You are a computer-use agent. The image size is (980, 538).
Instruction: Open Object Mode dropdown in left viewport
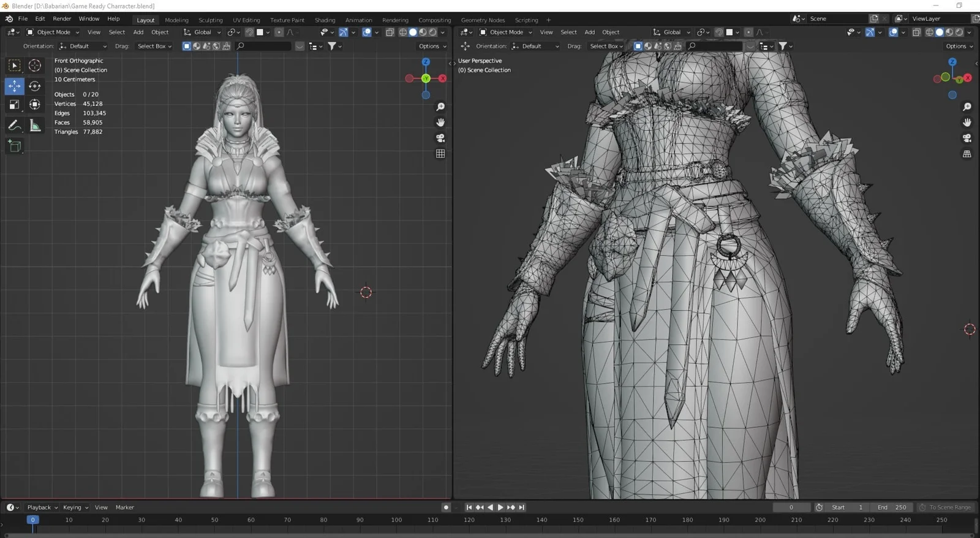53,32
